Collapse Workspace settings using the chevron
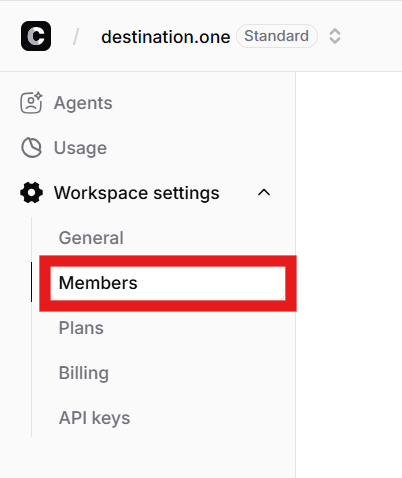 (x=264, y=193)
